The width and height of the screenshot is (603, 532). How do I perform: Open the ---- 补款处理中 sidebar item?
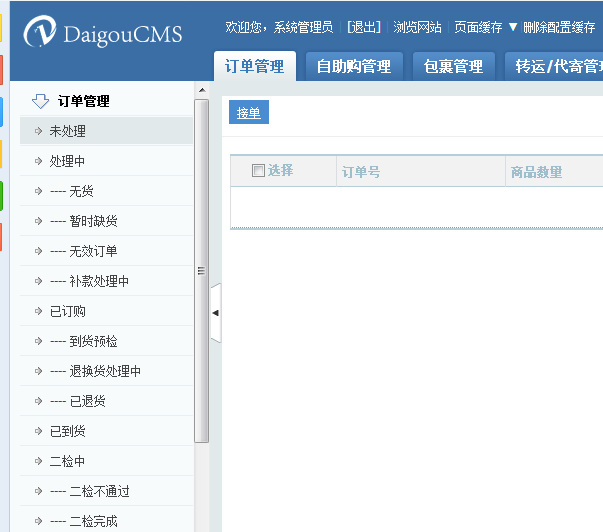click(x=107, y=281)
